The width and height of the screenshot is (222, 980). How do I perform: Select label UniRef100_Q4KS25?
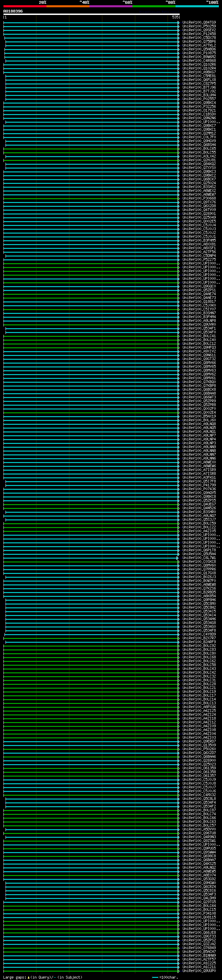(x=199, y=864)
